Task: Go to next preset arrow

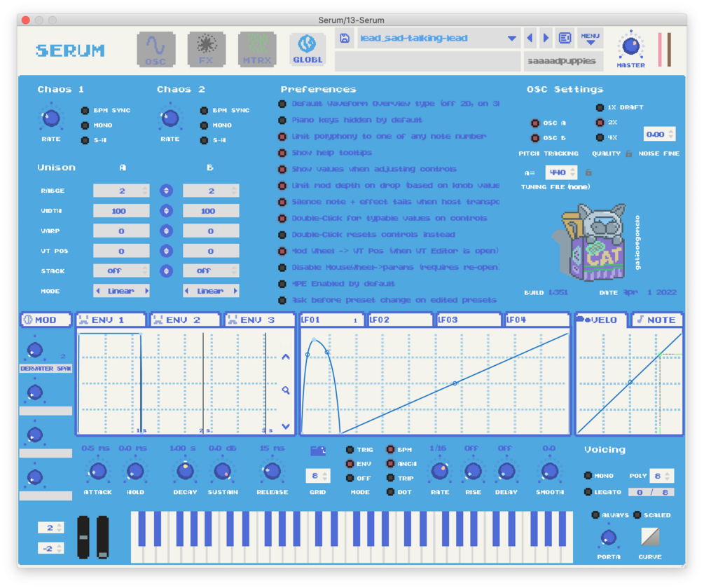Action: point(546,38)
